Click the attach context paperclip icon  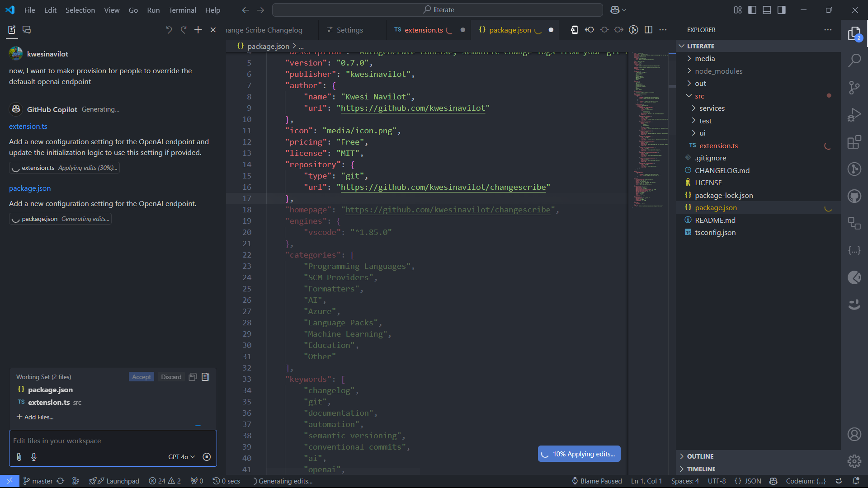[19, 457]
